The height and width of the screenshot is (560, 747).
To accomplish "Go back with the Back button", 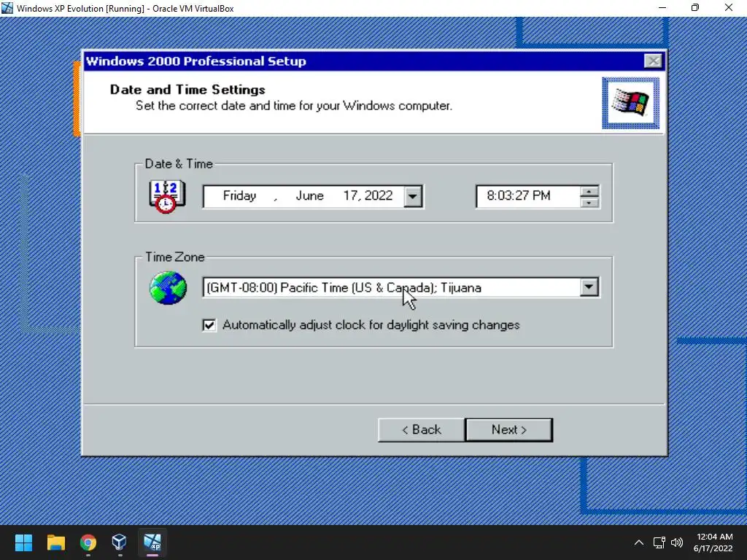I will click(421, 430).
